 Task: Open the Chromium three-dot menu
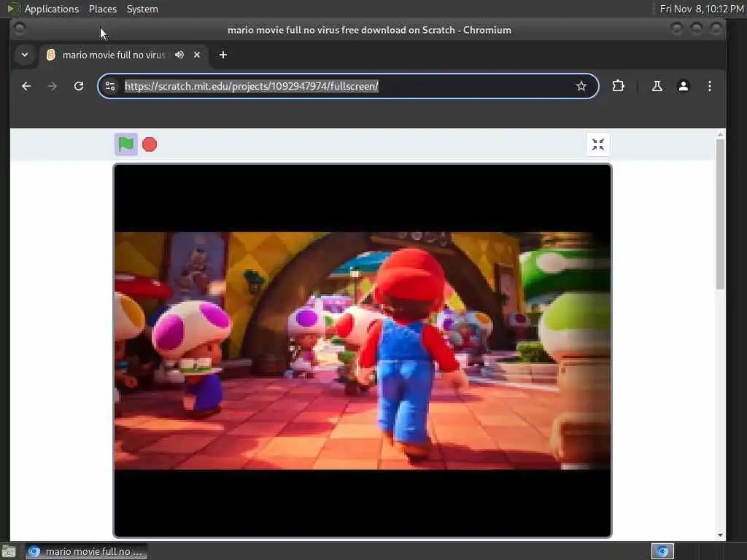pyautogui.click(x=709, y=86)
